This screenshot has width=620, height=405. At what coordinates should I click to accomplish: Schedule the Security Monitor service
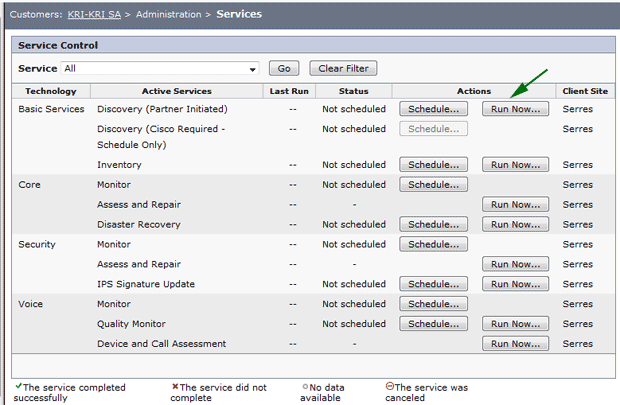(x=433, y=244)
